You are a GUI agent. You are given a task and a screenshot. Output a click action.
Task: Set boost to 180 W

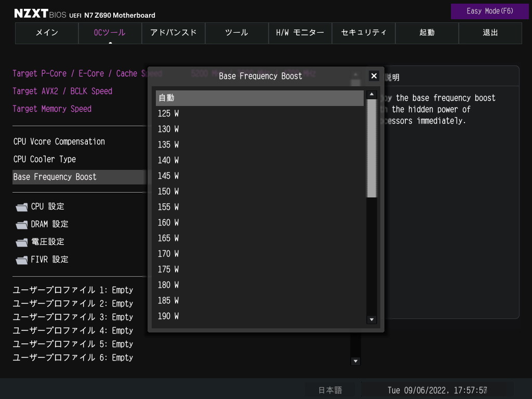pos(260,285)
